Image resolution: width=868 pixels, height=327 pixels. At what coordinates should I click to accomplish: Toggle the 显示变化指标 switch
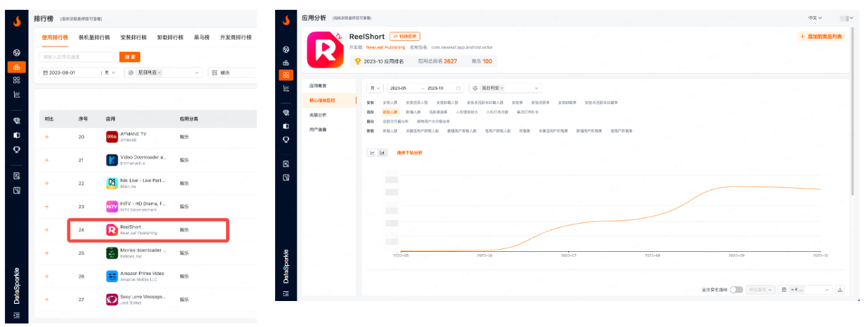(736, 290)
